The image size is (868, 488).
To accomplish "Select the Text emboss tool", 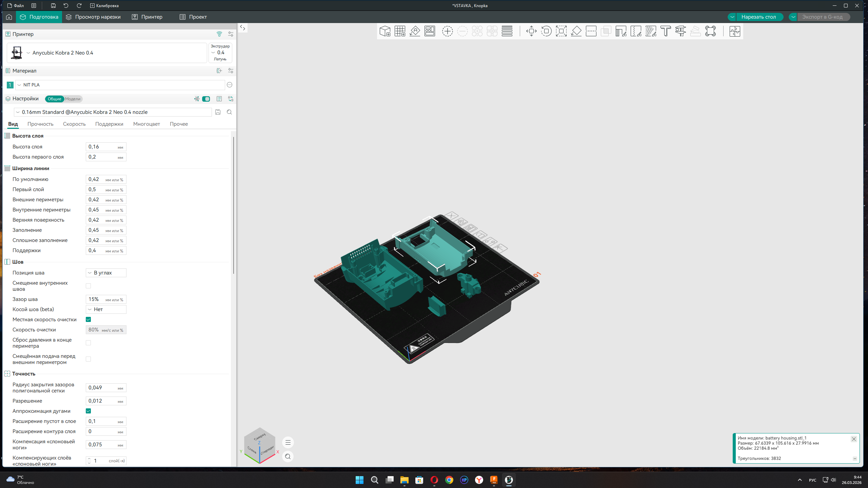I will click(x=666, y=31).
